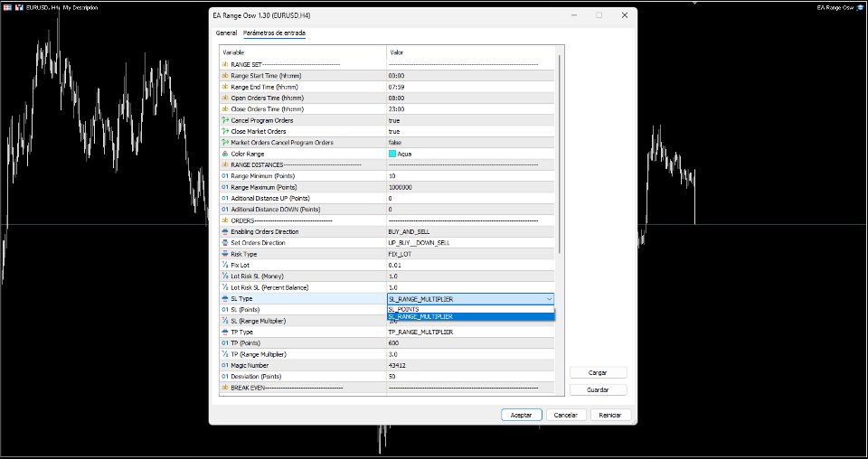Click the Aqua color swatch

(x=392, y=154)
